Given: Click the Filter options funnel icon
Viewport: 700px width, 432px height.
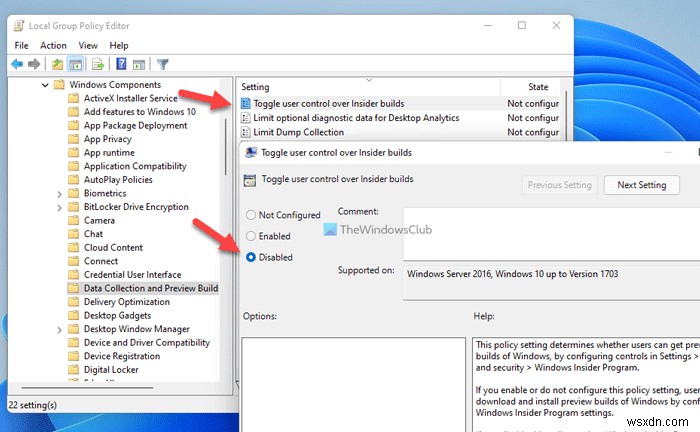Looking at the screenshot, I should coord(162,64).
